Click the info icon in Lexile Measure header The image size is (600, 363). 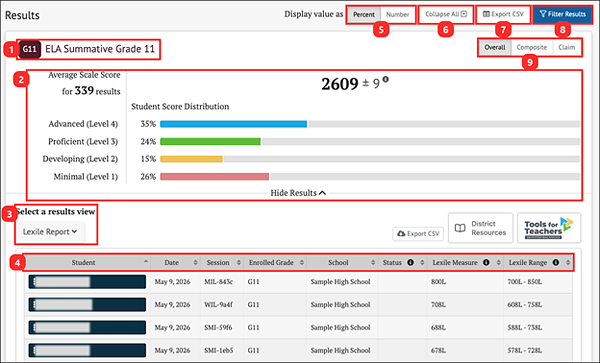(486, 262)
